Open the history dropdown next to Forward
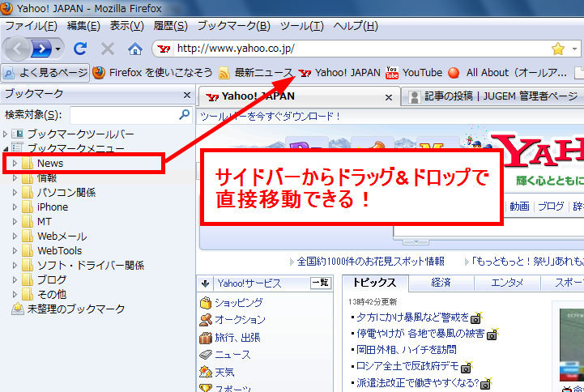This screenshot has width=584, height=392. (58, 49)
